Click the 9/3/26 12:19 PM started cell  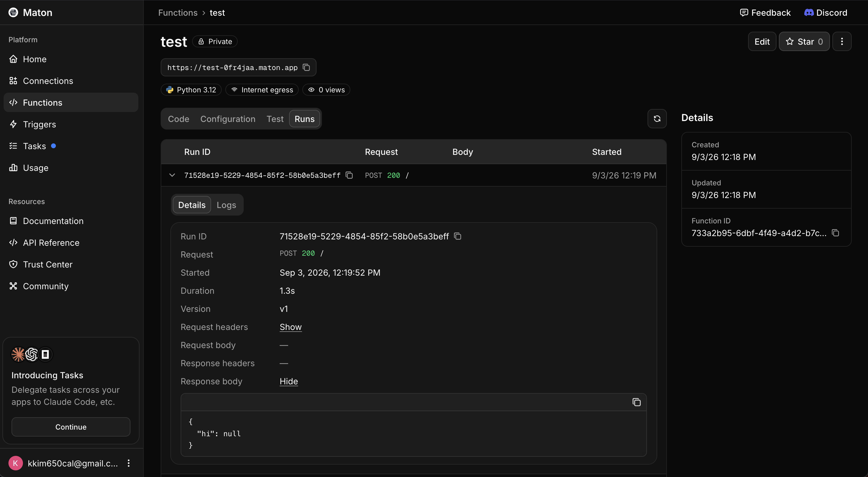click(x=624, y=175)
